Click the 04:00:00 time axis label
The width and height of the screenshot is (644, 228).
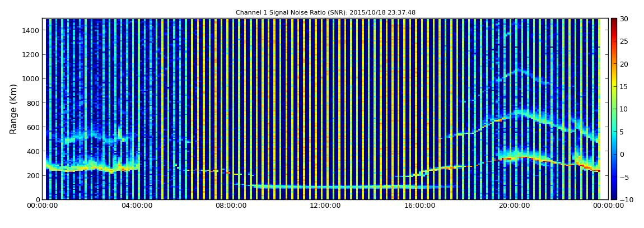137,206
